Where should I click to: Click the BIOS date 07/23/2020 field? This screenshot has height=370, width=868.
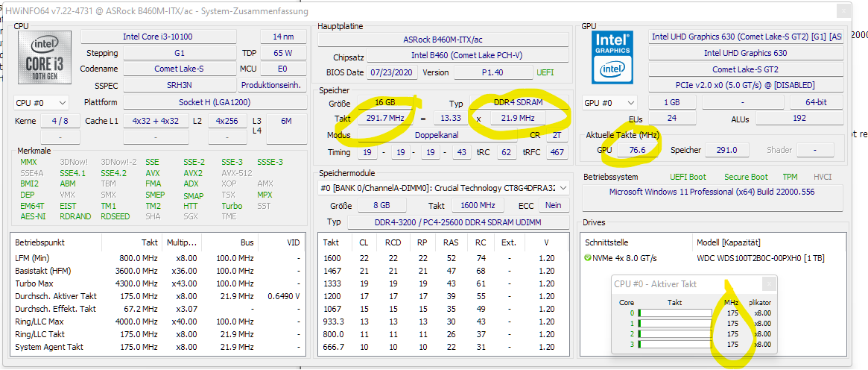393,72
